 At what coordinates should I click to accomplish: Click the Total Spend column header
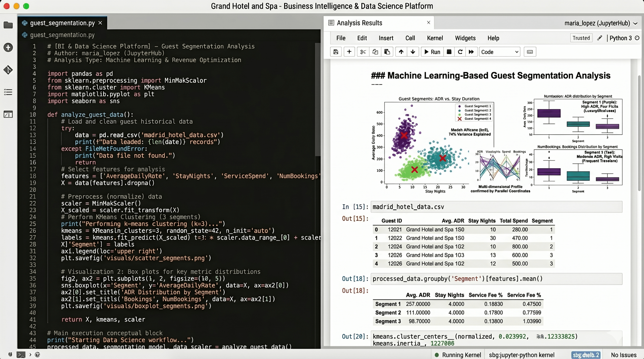(513, 221)
